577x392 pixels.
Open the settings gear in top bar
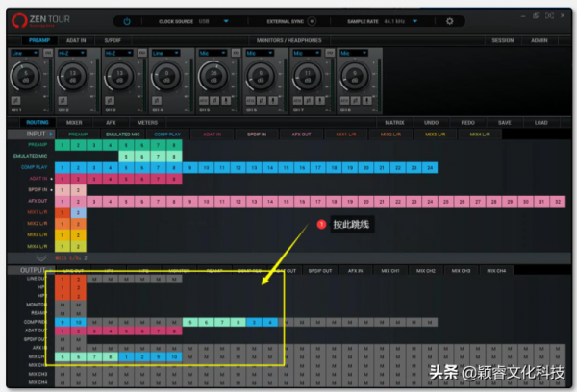tap(449, 21)
